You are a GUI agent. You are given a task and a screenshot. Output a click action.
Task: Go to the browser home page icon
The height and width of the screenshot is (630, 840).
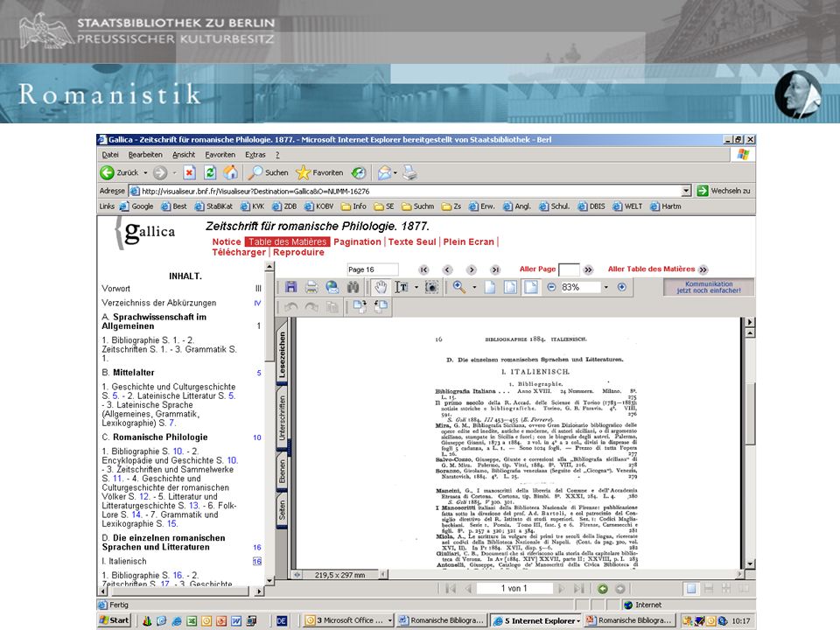tap(230, 172)
